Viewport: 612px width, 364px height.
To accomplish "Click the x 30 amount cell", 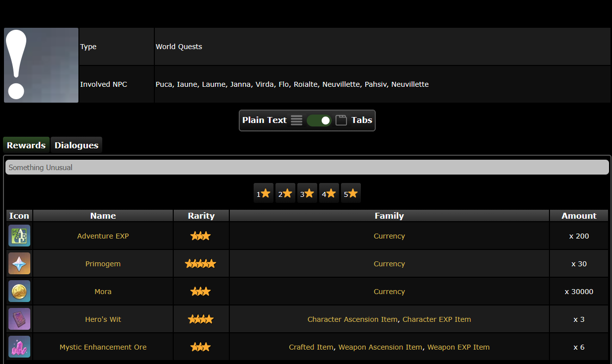I will coord(579,264).
